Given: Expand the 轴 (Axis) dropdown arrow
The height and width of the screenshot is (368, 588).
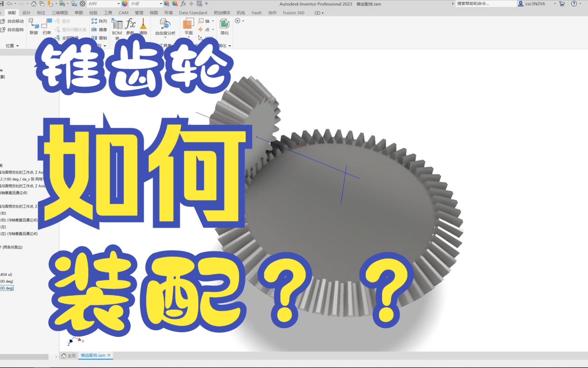Looking at the screenshot, I should [x=213, y=21].
